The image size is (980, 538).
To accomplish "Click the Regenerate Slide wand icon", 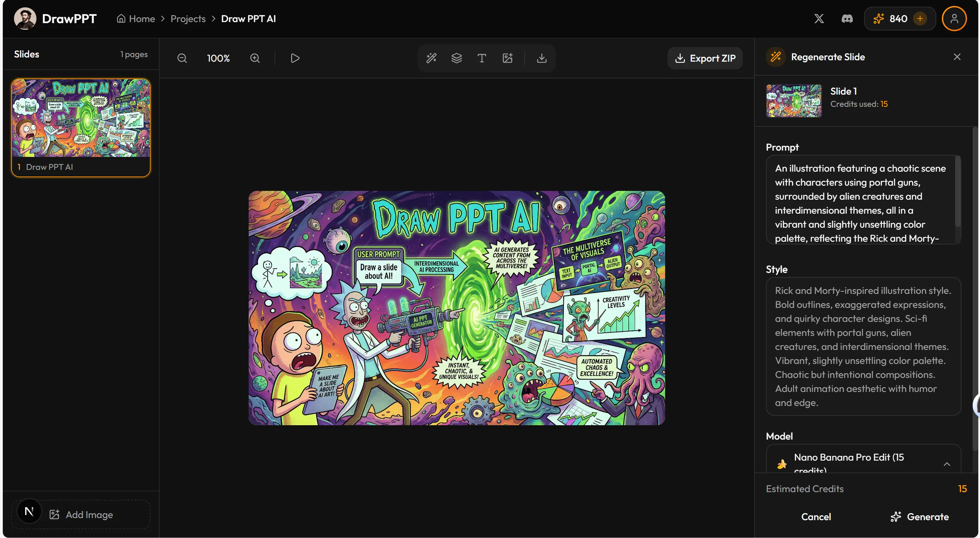I will (776, 57).
